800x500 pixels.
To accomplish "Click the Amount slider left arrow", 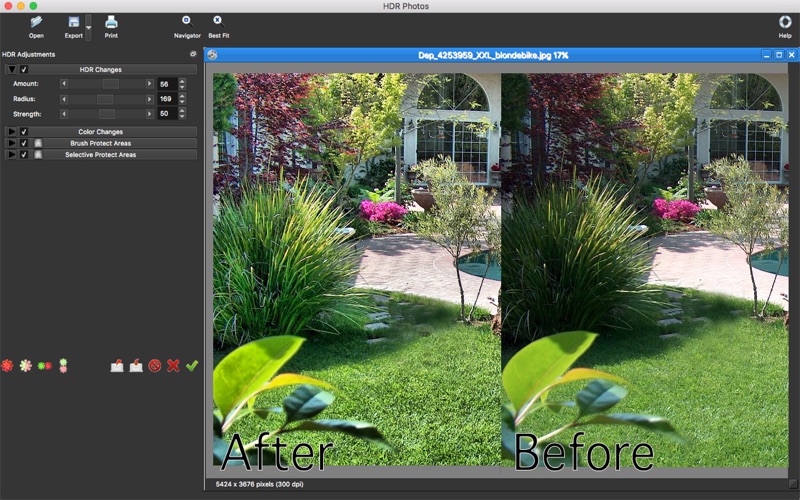I will click(64, 84).
